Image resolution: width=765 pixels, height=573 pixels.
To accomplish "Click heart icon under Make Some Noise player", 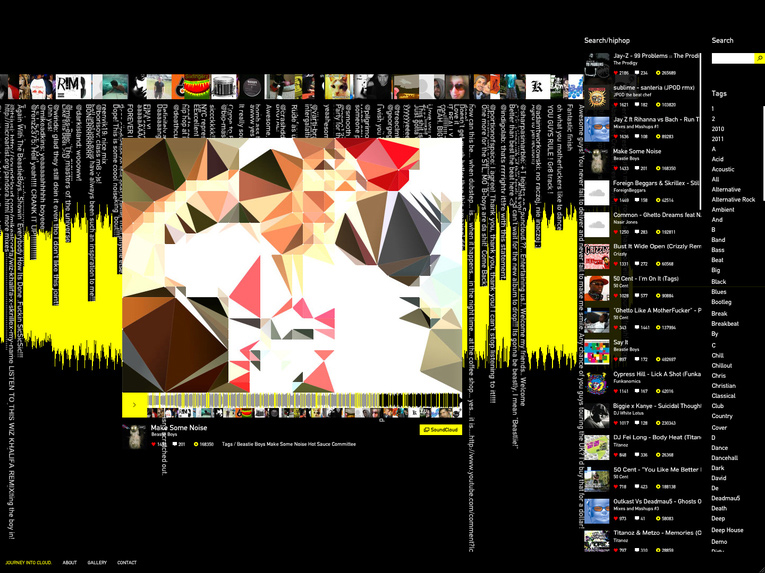I will coord(154,443).
